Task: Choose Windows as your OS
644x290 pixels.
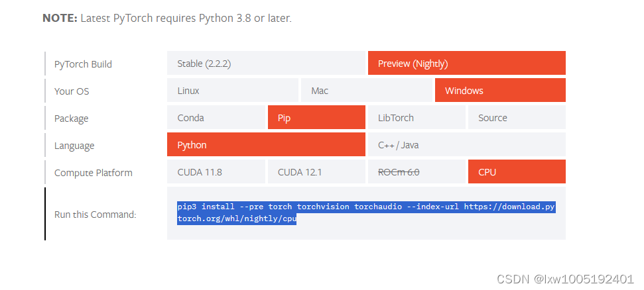Action: [x=500, y=90]
